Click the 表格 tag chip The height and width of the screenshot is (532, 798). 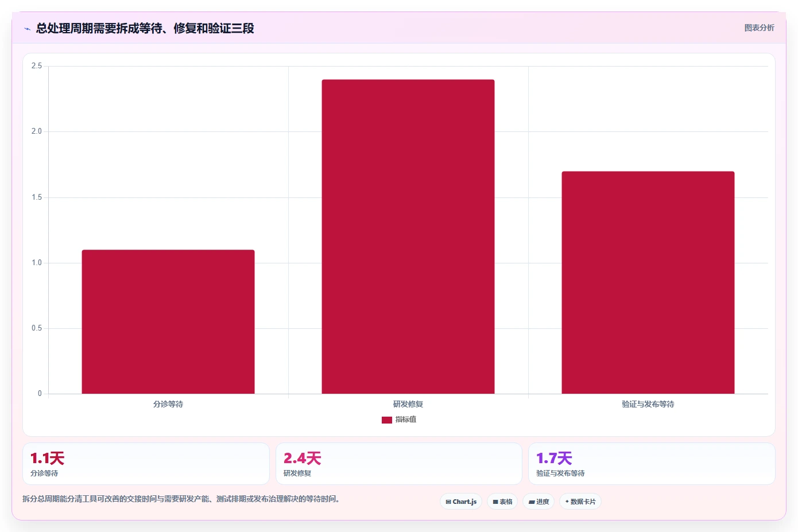click(502, 502)
